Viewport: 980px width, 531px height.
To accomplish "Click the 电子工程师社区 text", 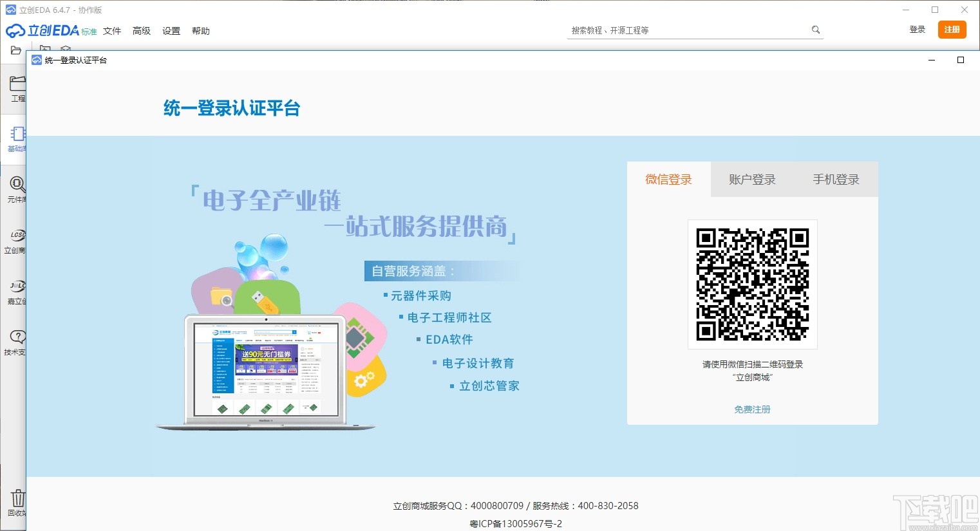I will click(449, 317).
